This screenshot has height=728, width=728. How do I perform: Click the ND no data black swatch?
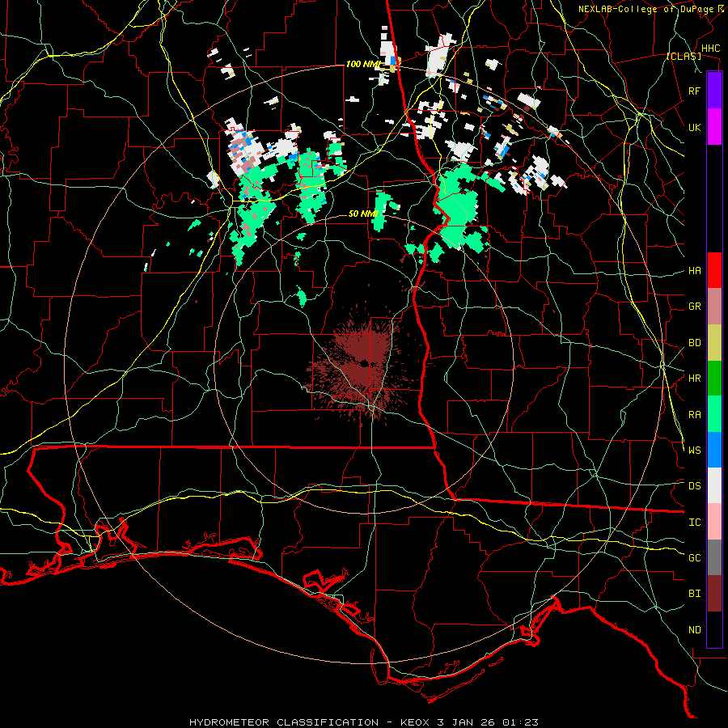[714, 629]
